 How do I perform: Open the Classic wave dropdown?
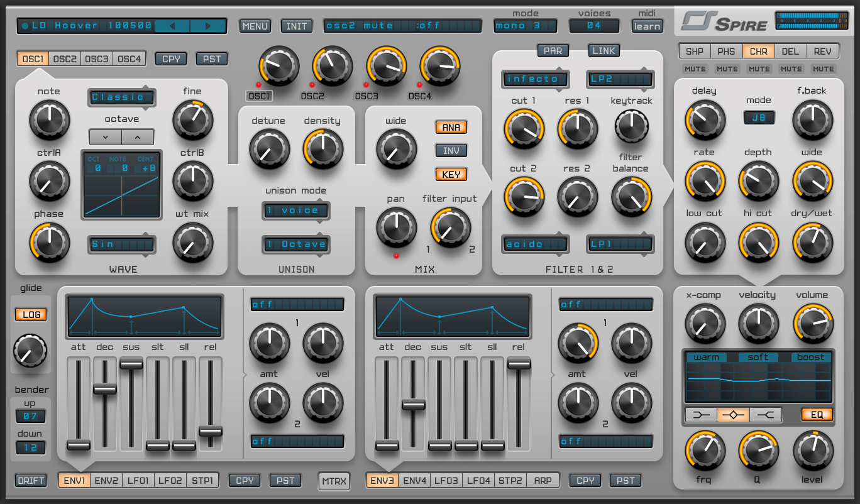coord(121,97)
